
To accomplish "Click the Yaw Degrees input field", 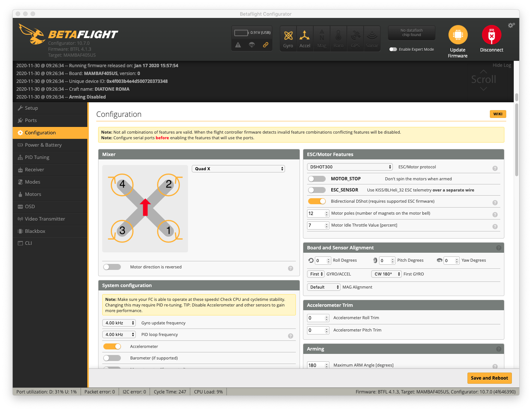I will point(451,261).
